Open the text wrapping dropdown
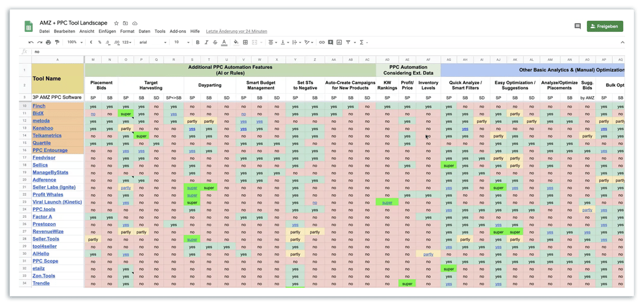This screenshot has height=306, width=644. click(x=297, y=42)
